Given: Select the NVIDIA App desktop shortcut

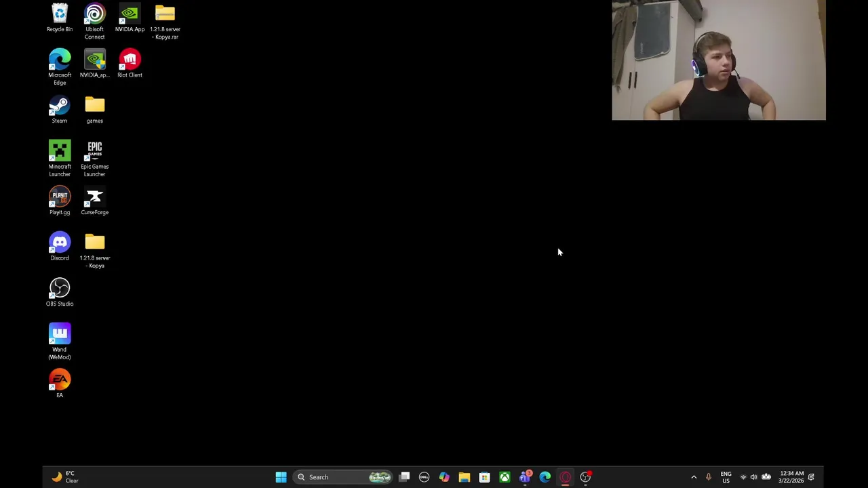Looking at the screenshot, I should (130, 18).
